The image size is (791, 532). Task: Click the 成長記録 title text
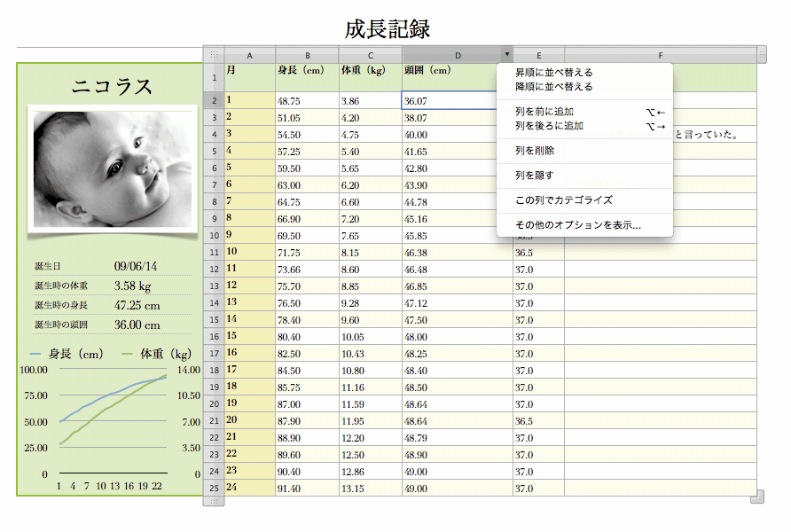[x=388, y=29]
